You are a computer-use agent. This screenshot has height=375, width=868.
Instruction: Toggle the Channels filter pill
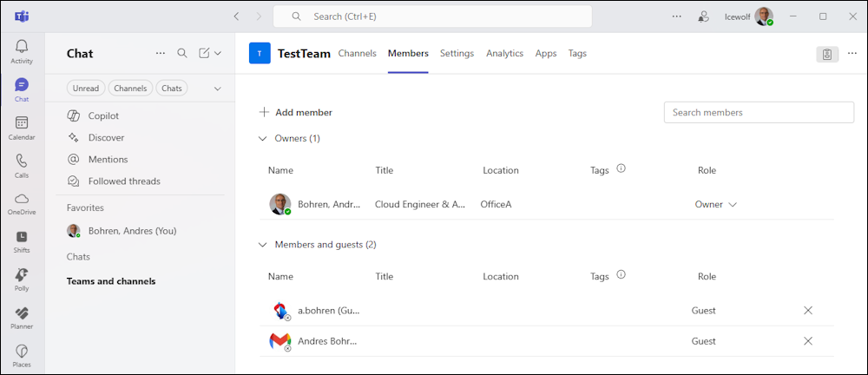(x=131, y=88)
